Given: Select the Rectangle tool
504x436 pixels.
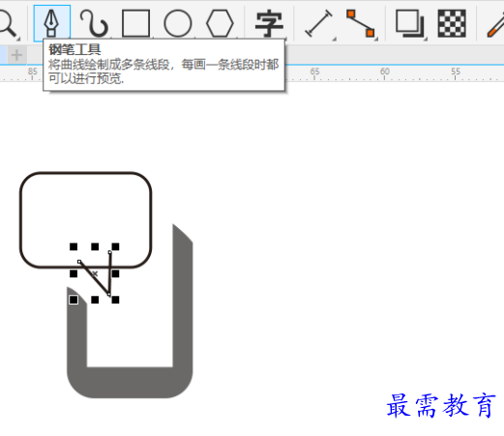Looking at the screenshot, I should 135,23.
